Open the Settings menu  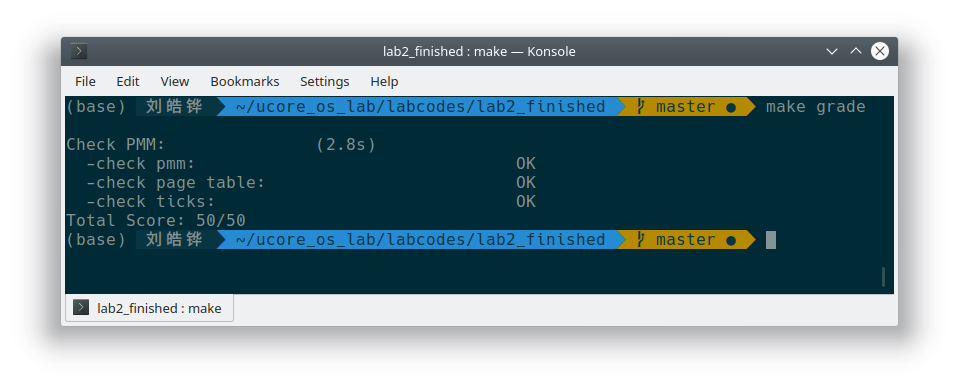(325, 81)
